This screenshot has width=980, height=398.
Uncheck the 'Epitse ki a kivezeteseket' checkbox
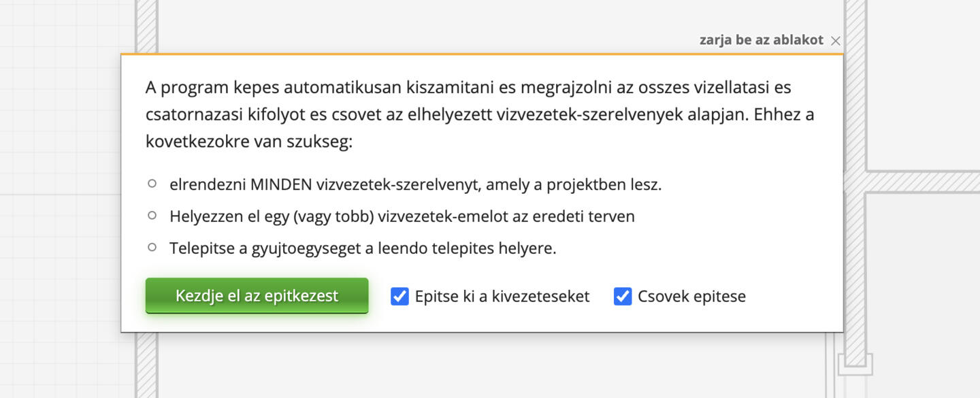click(x=399, y=297)
